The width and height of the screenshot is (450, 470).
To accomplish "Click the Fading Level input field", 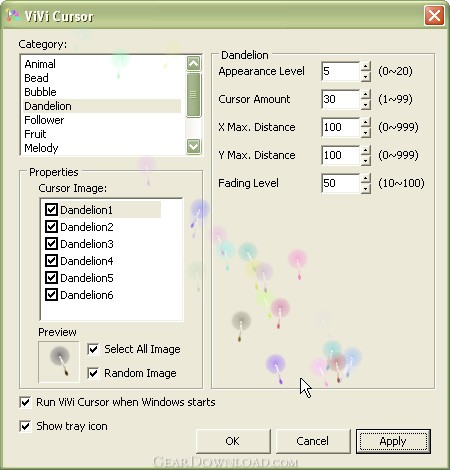I will [x=341, y=183].
